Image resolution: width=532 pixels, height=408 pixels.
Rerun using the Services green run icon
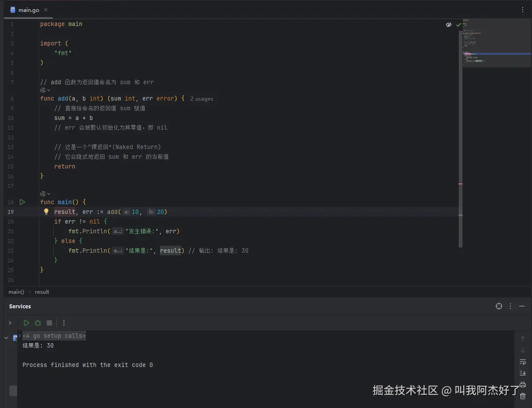point(26,323)
